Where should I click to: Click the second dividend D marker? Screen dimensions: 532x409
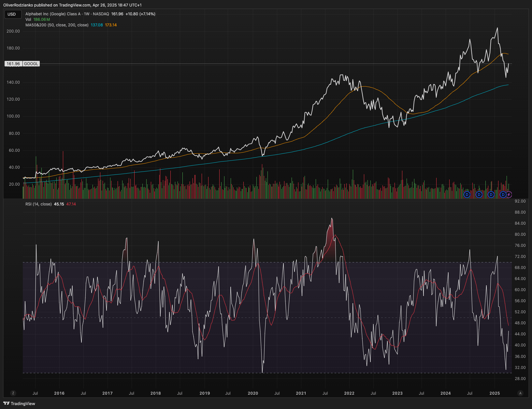point(479,194)
